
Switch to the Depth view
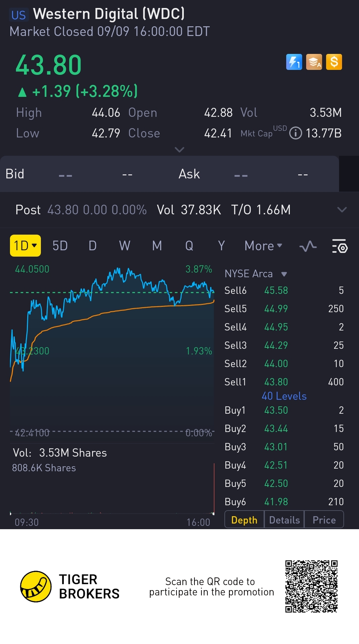point(244,520)
